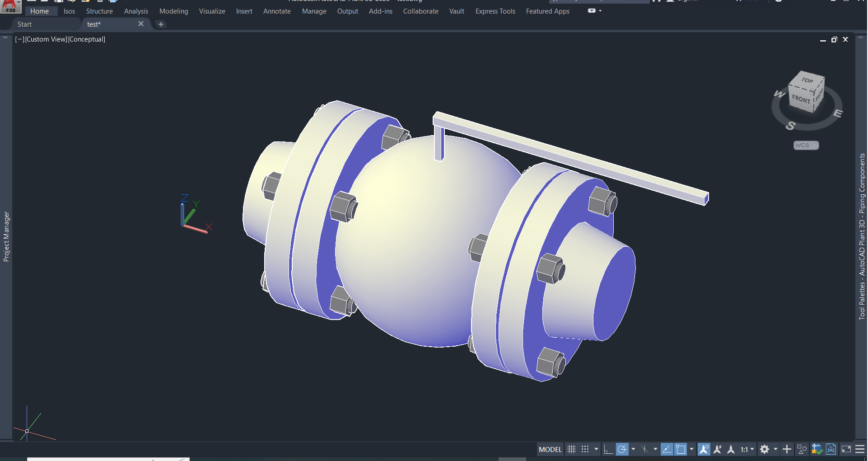Image resolution: width=868 pixels, height=461 pixels.
Task: Expand the workspace switching dropdown arrow
Action: pos(775,449)
